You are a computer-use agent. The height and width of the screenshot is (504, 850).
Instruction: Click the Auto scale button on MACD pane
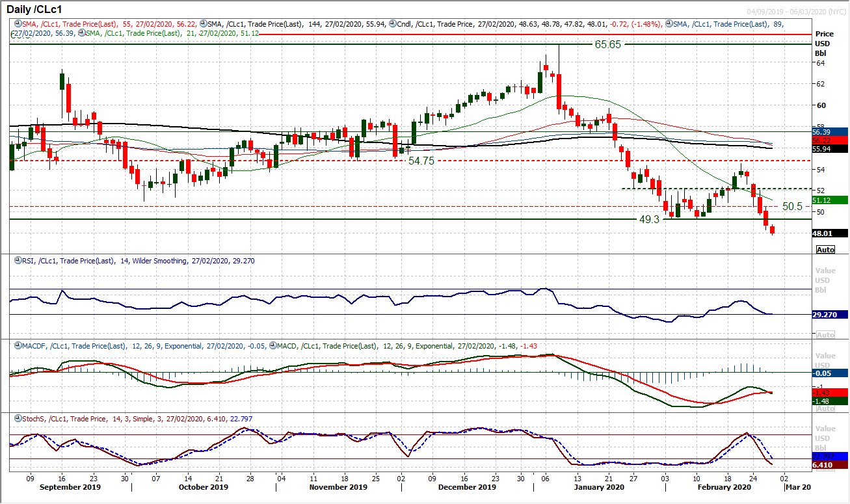pyautogui.click(x=825, y=408)
